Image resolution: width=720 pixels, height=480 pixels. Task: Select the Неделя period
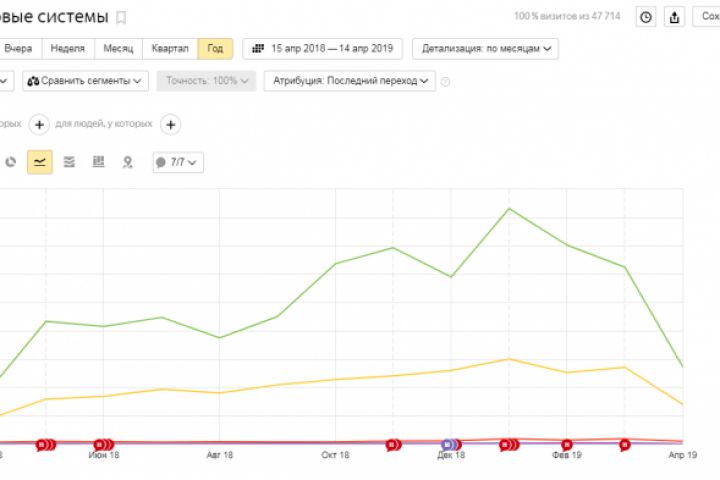pos(67,48)
